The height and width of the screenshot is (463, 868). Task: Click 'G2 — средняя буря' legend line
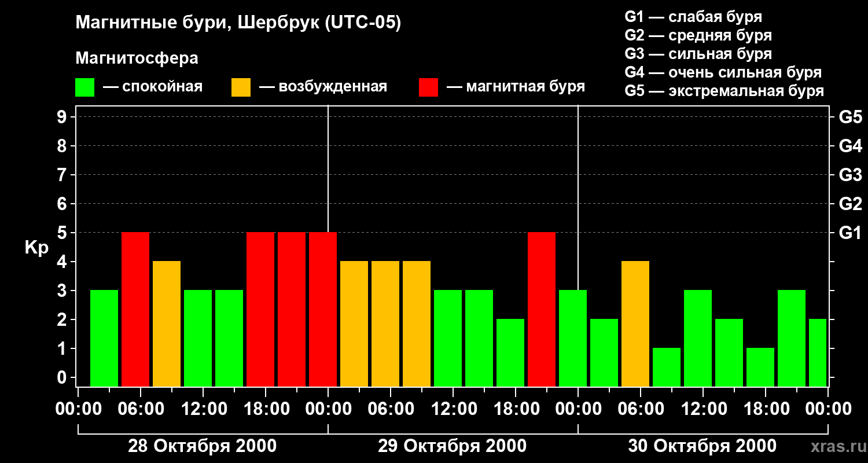pyautogui.click(x=698, y=35)
